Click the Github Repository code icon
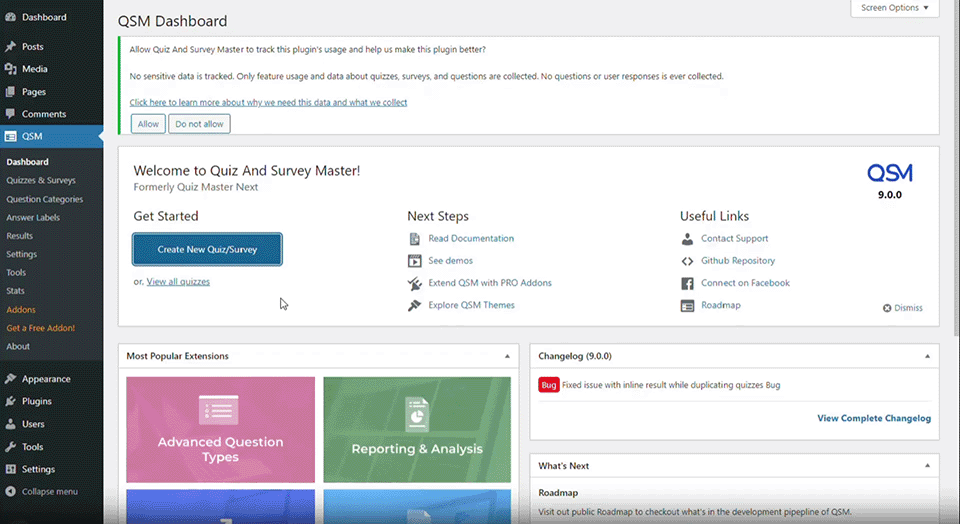 (688, 261)
